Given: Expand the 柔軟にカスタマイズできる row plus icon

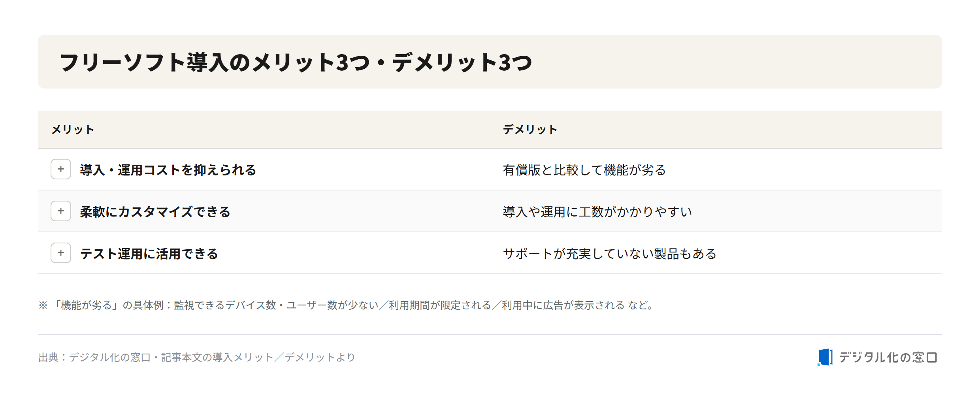Looking at the screenshot, I should [x=61, y=211].
